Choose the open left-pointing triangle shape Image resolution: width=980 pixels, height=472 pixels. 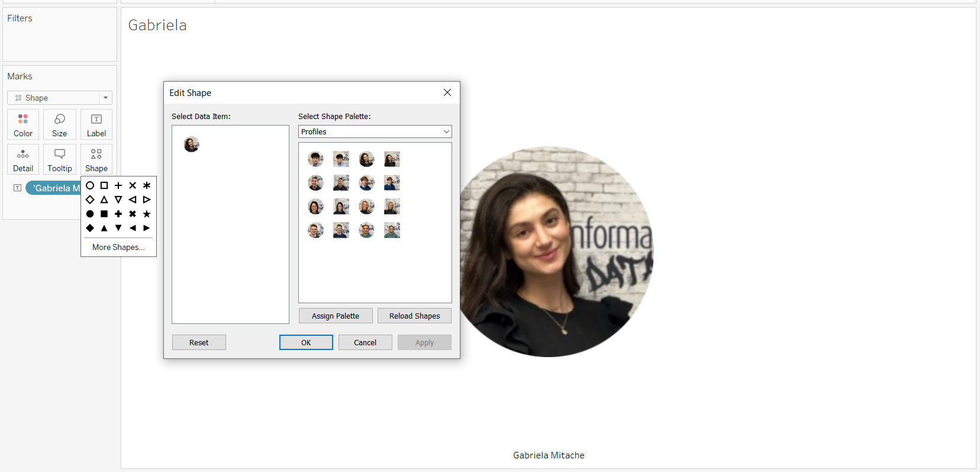pyautogui.click(x=133, y=200)
